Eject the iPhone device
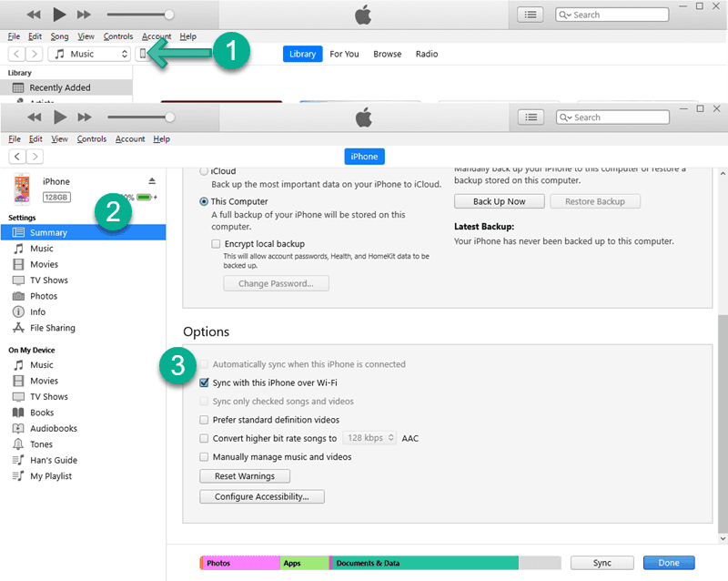 click(x=152, y=181)
